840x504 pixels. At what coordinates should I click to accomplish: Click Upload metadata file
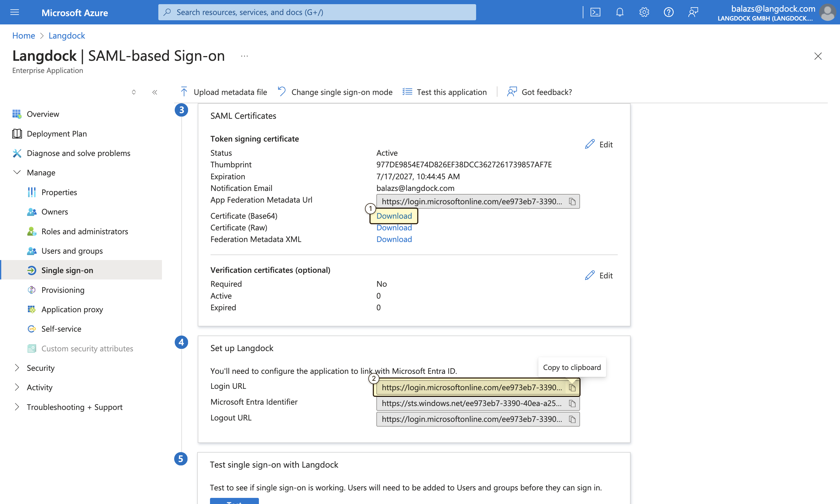[224, 92]
